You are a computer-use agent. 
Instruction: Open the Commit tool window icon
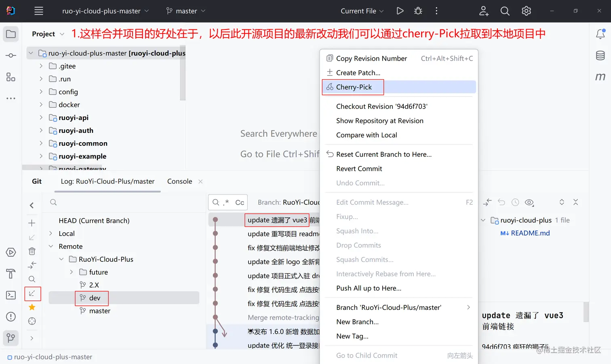11,55
